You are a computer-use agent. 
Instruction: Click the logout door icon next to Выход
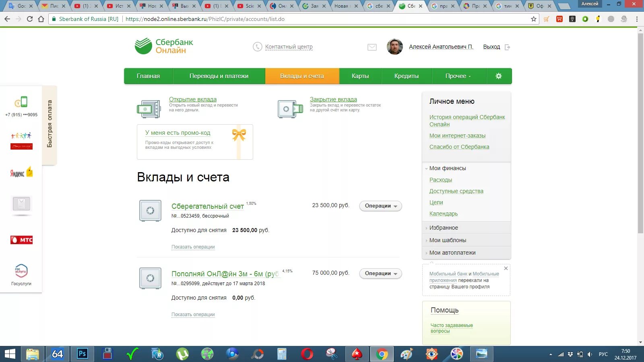[x=508, y=47]
